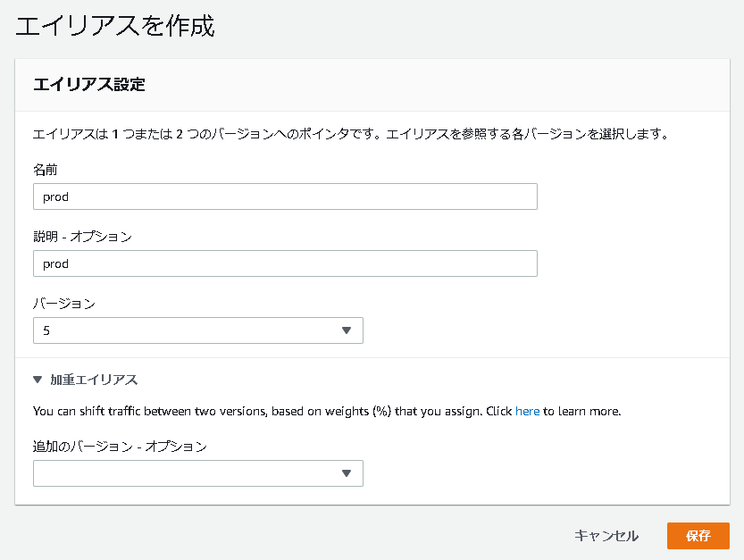Click the バージョン field label
This screenshot has width=744, height=560.
pos(64,304)
